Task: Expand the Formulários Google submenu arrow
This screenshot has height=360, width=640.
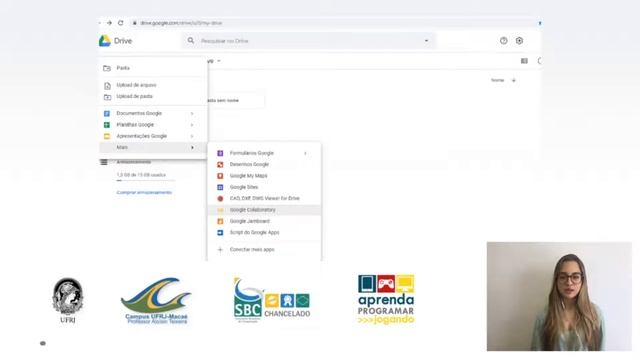Action: coord(305,153)
